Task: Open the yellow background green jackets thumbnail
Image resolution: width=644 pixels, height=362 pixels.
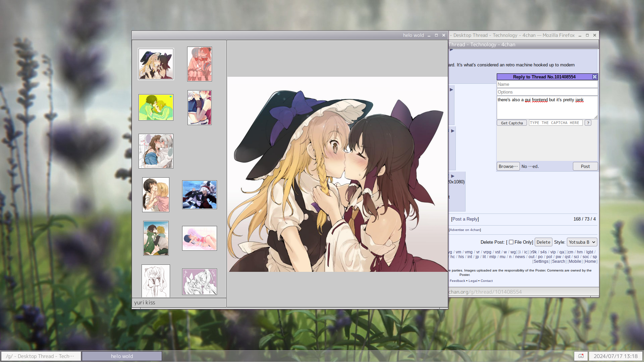Action: click(x=156, y=107)
